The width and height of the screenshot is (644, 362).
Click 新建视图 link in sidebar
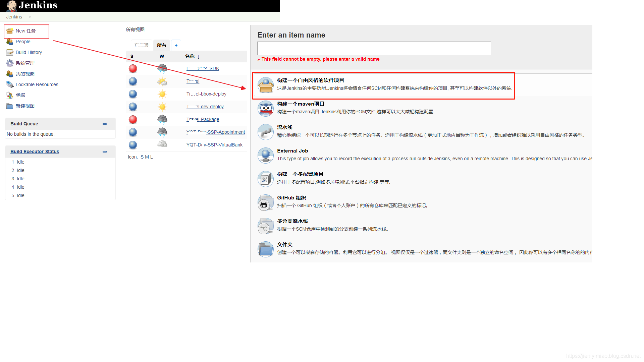(25, 106)
